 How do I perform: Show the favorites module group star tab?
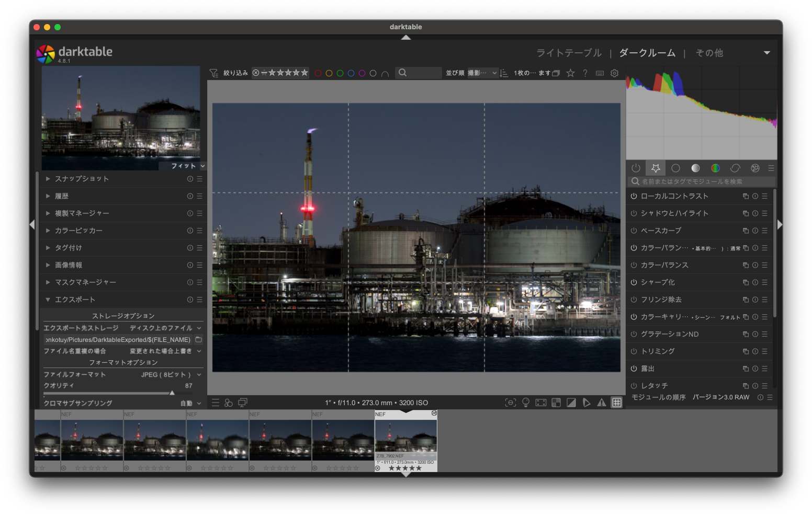[656, 168]
